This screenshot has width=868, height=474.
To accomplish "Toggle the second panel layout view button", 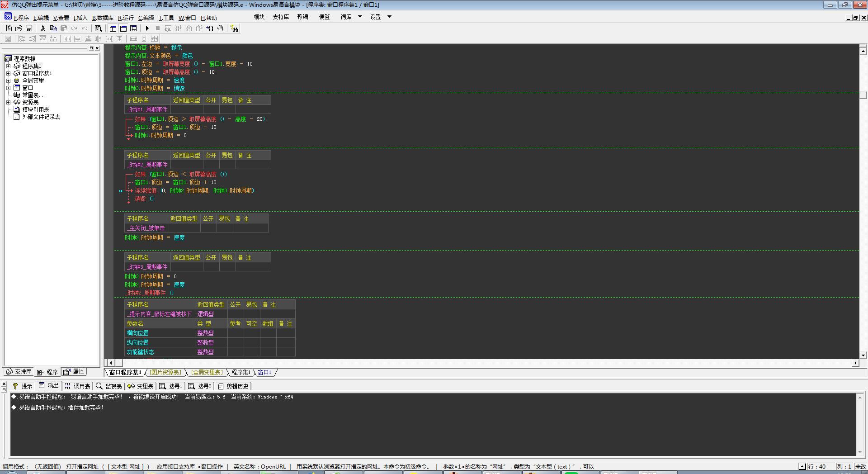I will (x=123, y=28).
